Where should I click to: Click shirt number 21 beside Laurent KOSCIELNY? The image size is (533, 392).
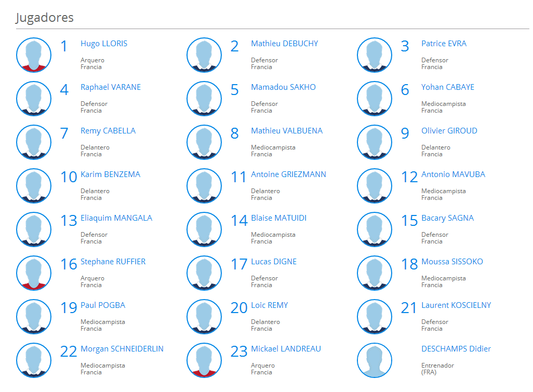[409, 308]
